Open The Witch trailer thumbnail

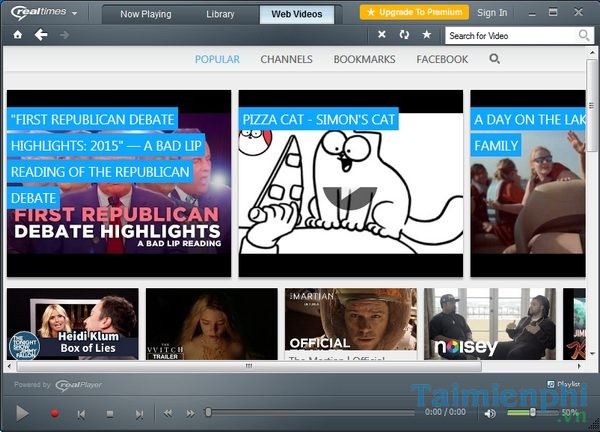click(x=212, y=324)
